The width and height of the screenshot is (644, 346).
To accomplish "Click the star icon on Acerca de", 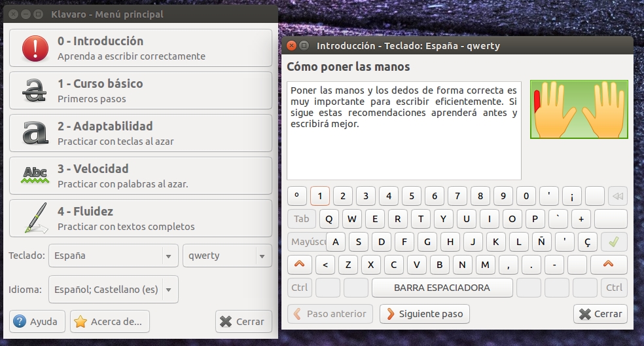I will pyautogui.click(x=80, y=321).
